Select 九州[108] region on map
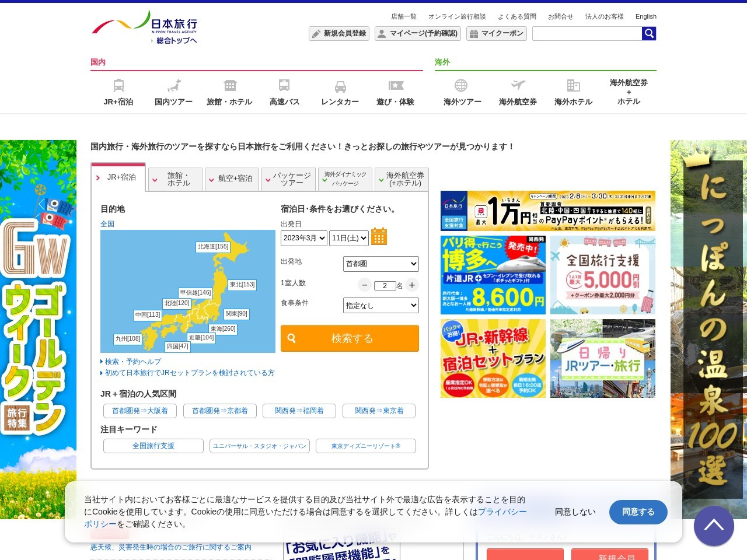The height and width of the screenshot is (560, 747). (128, 339)
